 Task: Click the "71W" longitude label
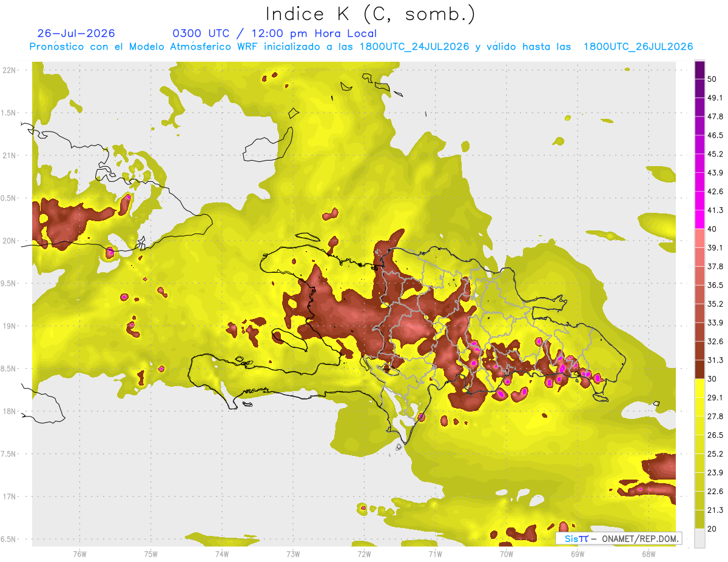(435, 554)
